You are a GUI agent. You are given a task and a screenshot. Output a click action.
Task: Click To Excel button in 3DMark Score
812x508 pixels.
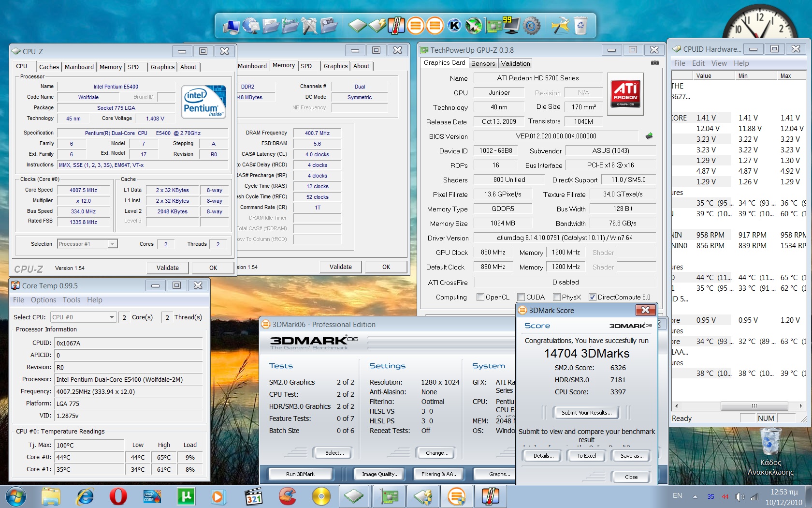587,456
